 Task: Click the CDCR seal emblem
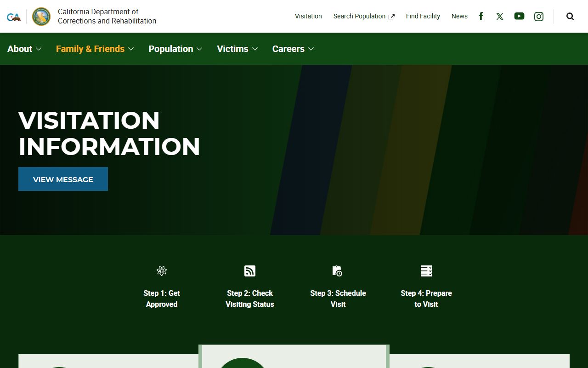[41, 17]
